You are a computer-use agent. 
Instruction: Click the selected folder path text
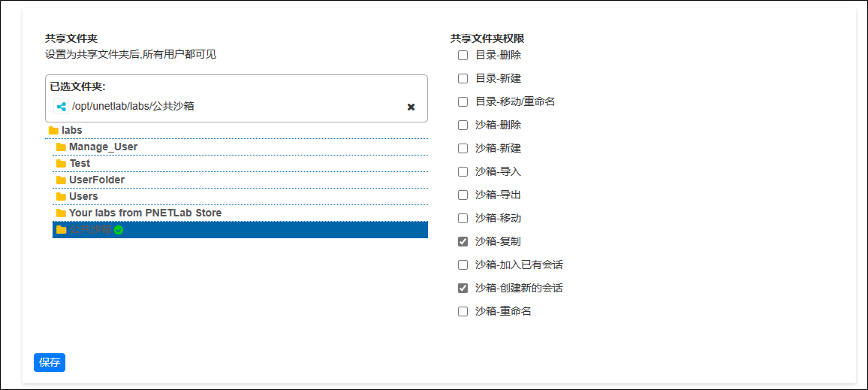[133, 107]
